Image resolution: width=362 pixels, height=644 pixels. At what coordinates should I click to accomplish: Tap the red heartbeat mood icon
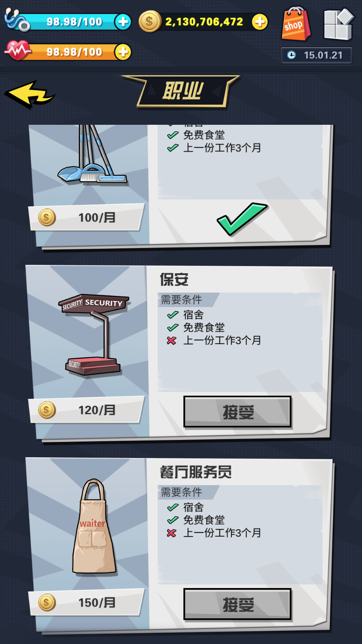pyautogui.click(x=17, y=50)
